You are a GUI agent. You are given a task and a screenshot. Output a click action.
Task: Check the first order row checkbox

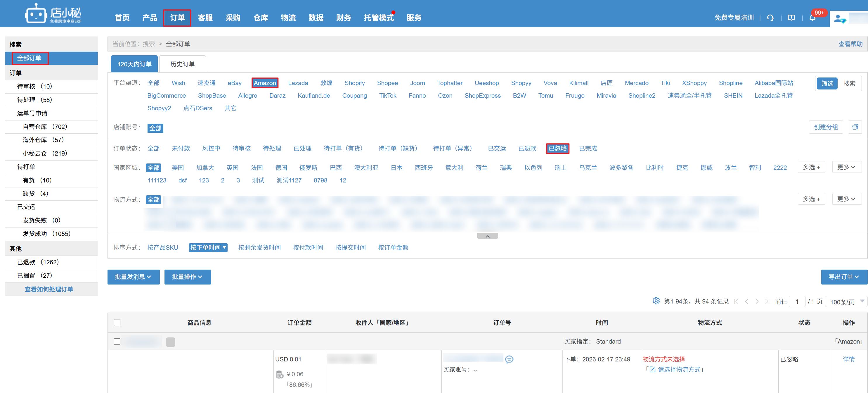coord(117,342)
